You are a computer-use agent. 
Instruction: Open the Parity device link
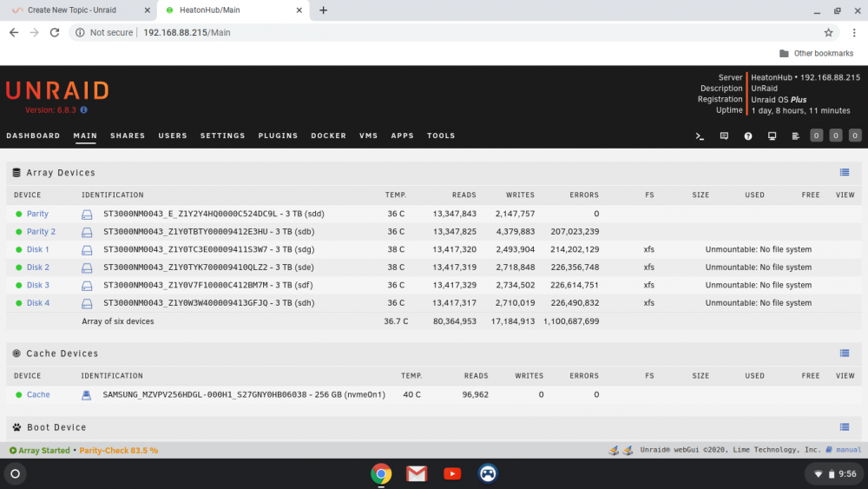click(37, 214)
